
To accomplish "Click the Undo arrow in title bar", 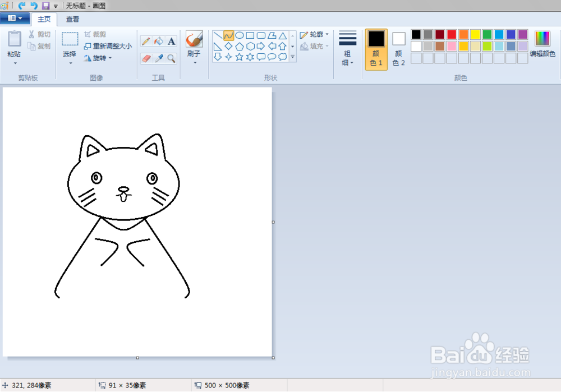I will pyautogui.click(x=34, y=6).
